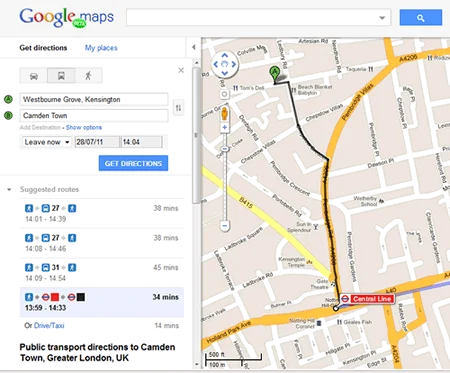Click green marker B beside destination field

pyautogui.click(x=8, y=115)
